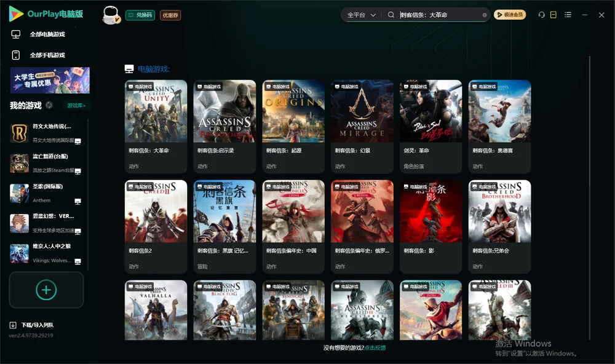Image resolution: width=615 pixels, height=364 pixels.
Task: Select 全部电脑游戏 in the sidebar
Action: tap(47, 34)
